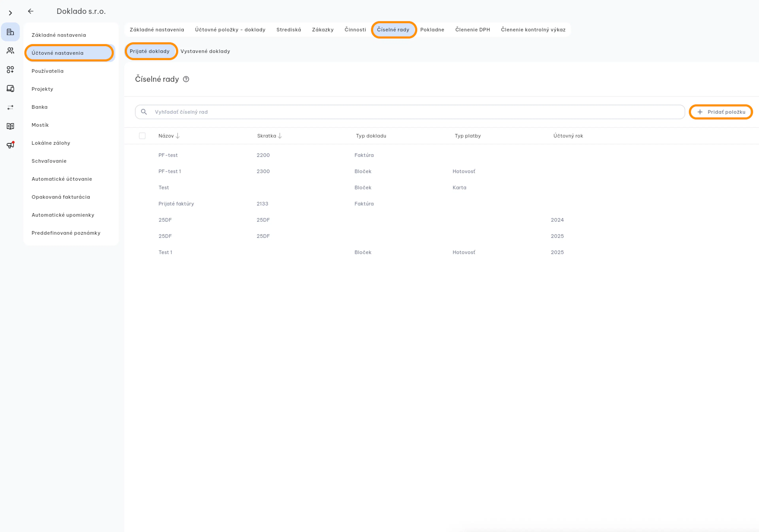
Task: Open the transfer arrows icon in sidebar
Action: tap(10, 107)
